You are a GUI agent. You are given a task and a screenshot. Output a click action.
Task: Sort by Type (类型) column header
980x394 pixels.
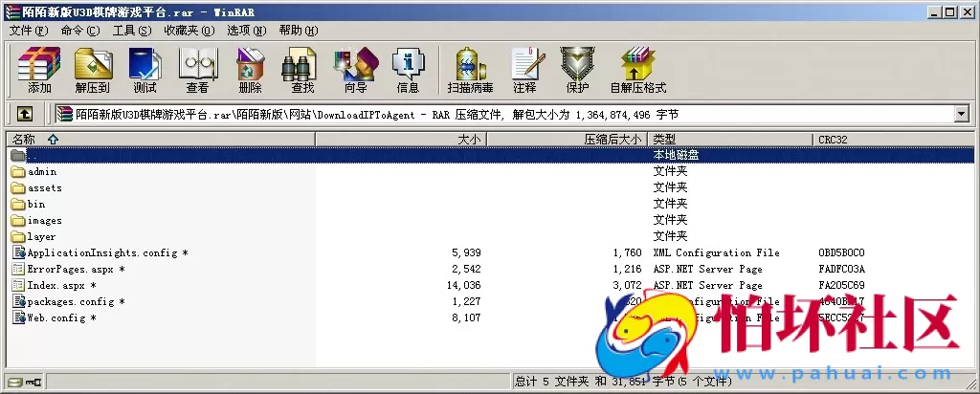[x=730, y=140]
